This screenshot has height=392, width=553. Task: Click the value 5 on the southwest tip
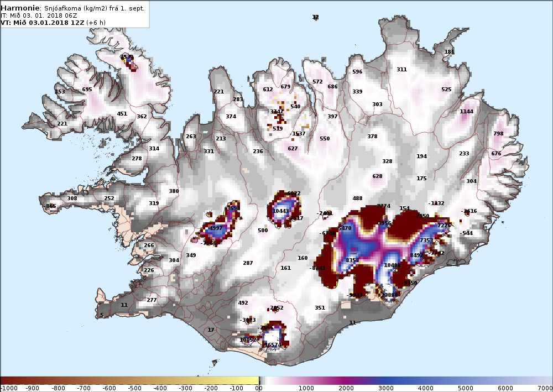pos(102,315)
